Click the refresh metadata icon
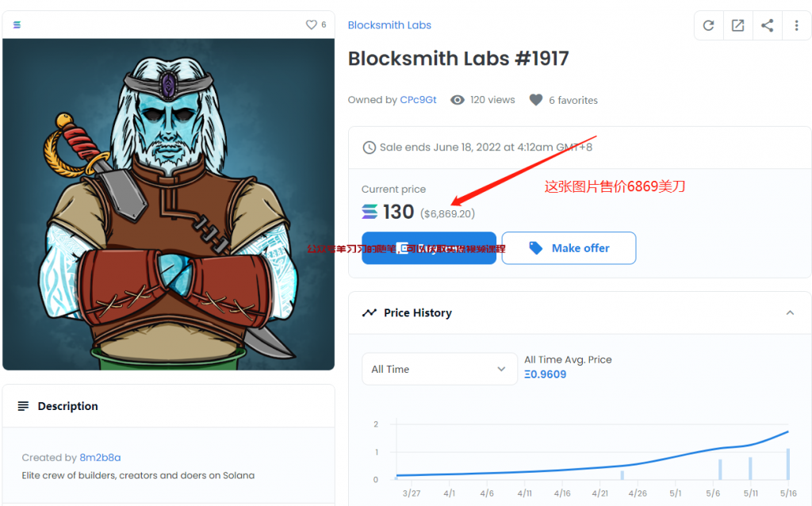Viewport: 812px width, 506px height. pyautogui.click(x=708, y=25)
